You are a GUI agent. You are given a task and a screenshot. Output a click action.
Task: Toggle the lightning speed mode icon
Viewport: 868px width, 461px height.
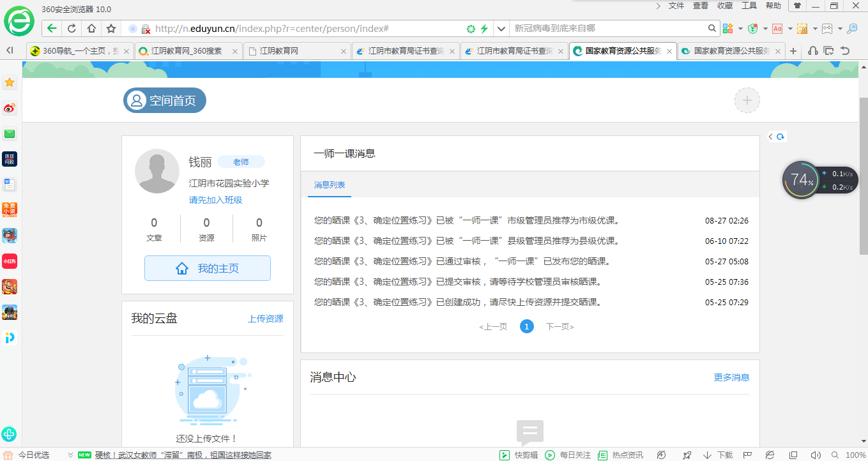click(484, 29)
